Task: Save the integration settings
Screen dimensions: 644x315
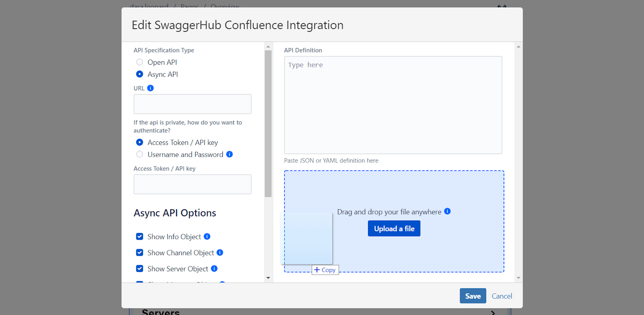Action: (473, 296)
